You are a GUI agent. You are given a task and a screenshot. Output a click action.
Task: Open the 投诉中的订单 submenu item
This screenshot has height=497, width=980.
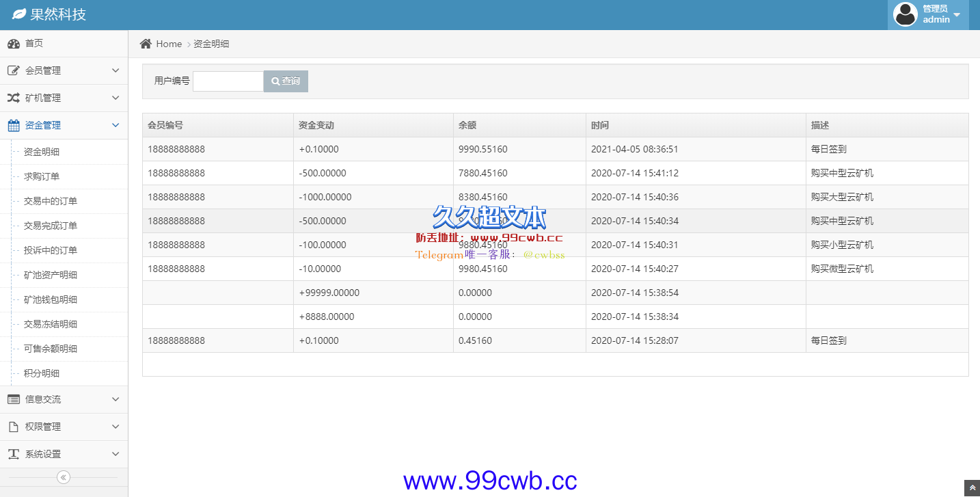[64, 250]
